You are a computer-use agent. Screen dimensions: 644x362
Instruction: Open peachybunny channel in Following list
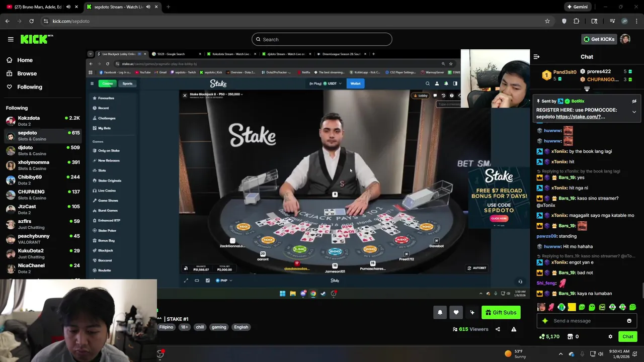(x=43, y=239)
